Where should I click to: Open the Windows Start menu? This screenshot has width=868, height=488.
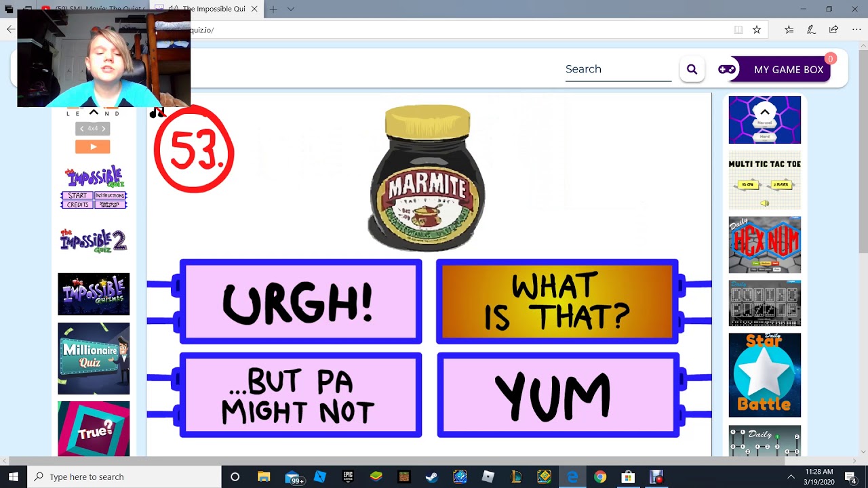pyautogui.click(x=13, y=476)
